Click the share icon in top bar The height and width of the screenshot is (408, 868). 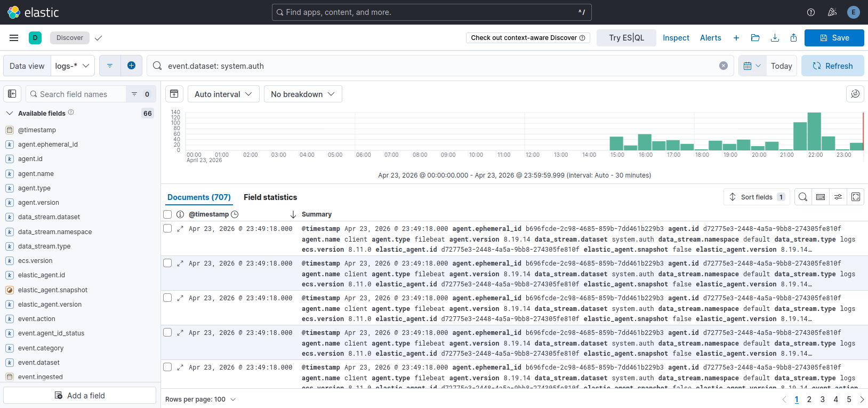click(793, 38)
